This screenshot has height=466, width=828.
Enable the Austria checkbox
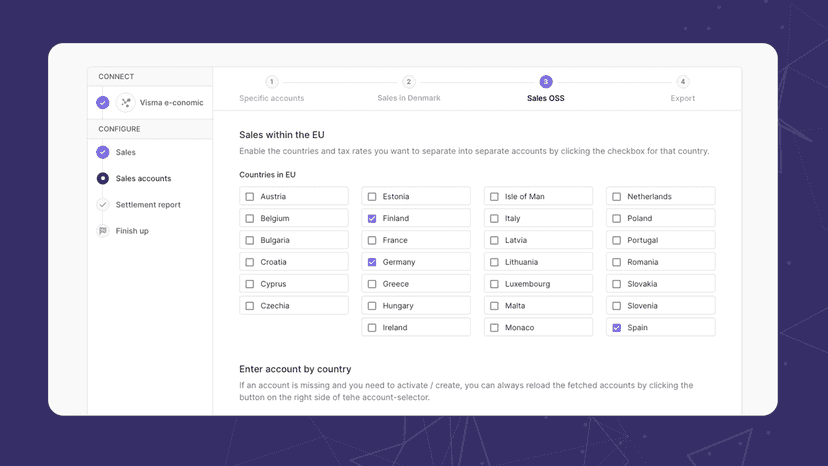pos(250,197)
